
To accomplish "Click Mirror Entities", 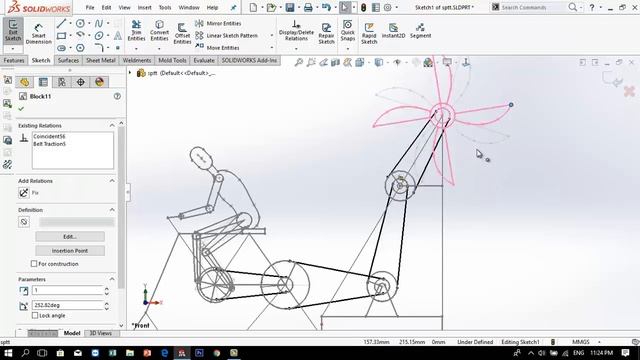I will pyautogui.click(x=218, y=24).
